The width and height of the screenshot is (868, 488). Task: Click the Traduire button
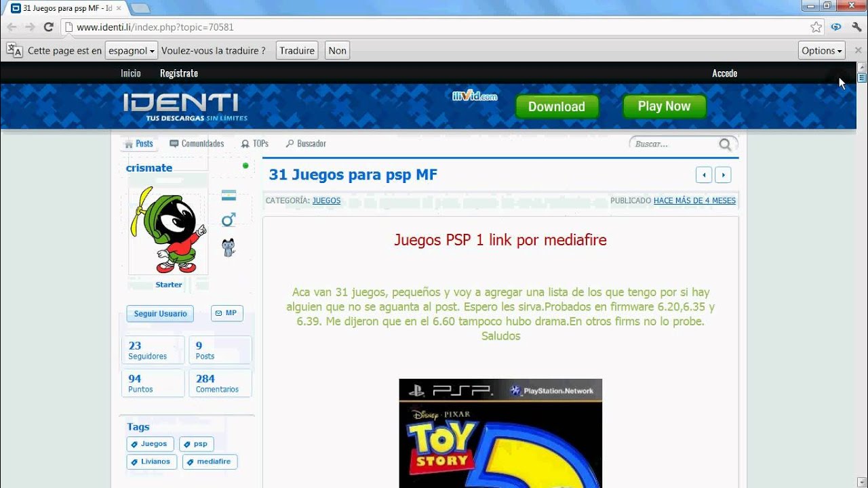coord(297,51)
